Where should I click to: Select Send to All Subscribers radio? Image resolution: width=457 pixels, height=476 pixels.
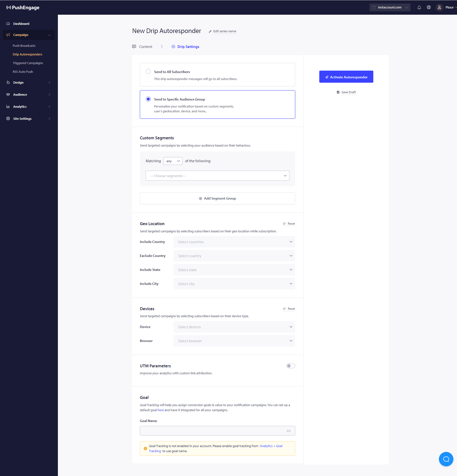148,71
